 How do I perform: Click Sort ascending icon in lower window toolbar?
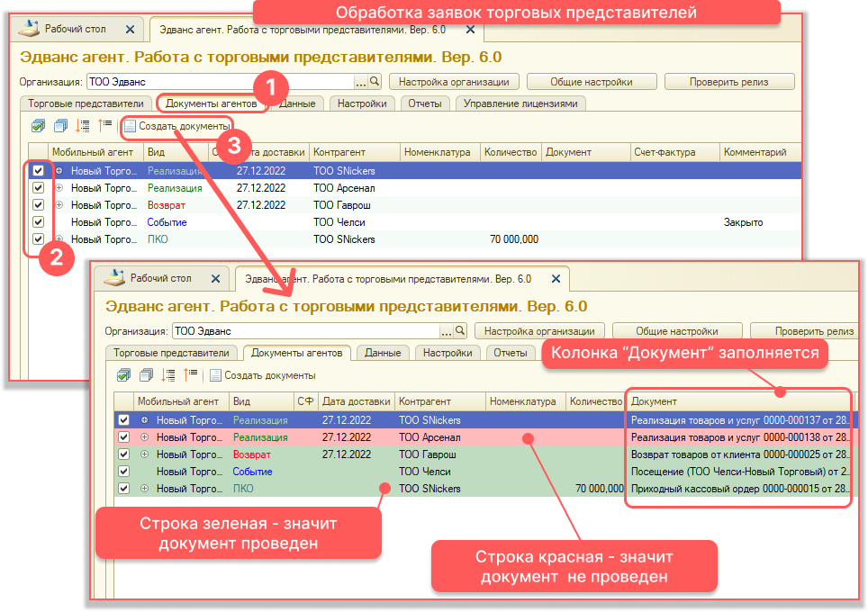pos(168,375)
